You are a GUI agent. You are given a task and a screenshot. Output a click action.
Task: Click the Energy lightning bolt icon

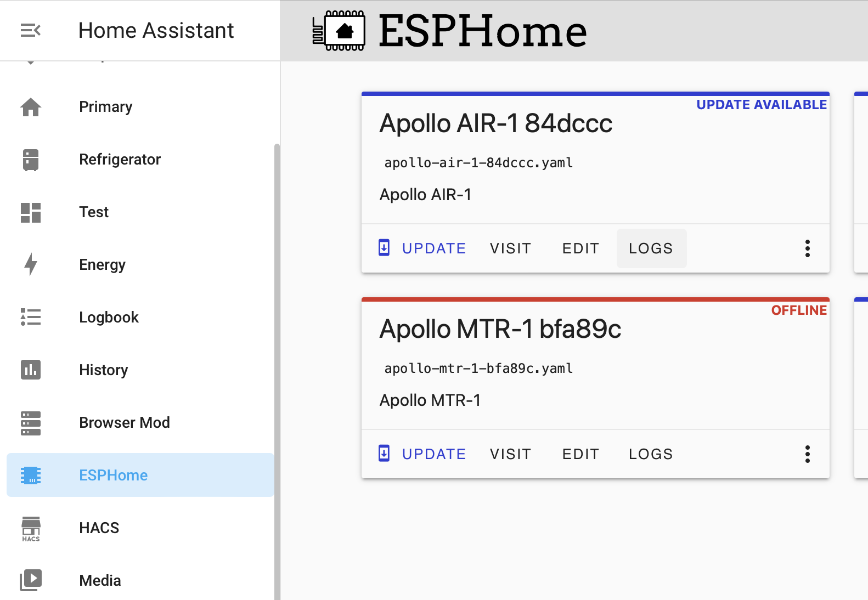point(31,264)
